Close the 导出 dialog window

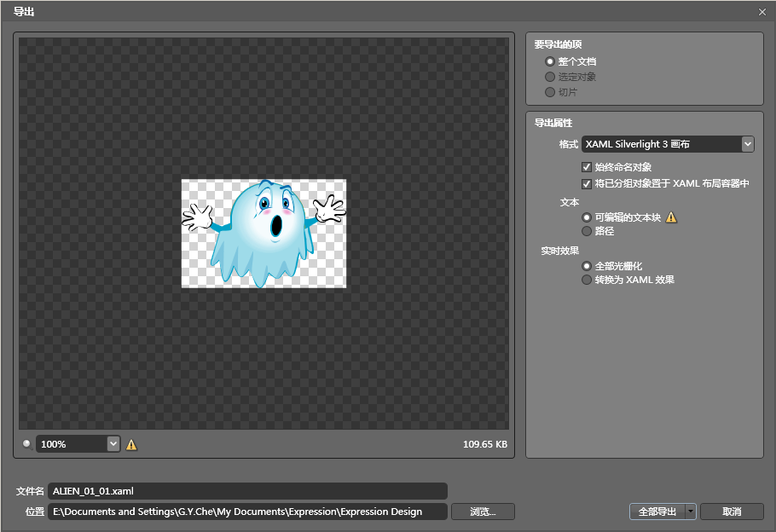click(x=762, y=12)
